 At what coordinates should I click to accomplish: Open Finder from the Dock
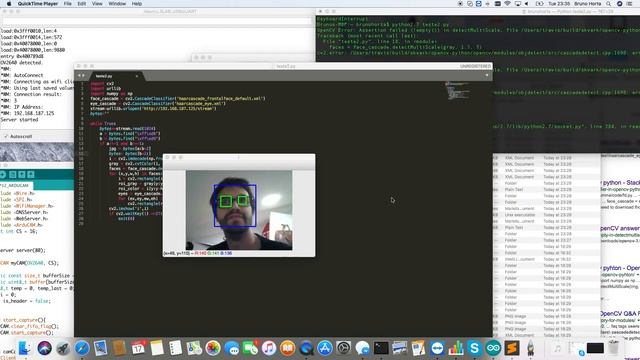point(24,348)
